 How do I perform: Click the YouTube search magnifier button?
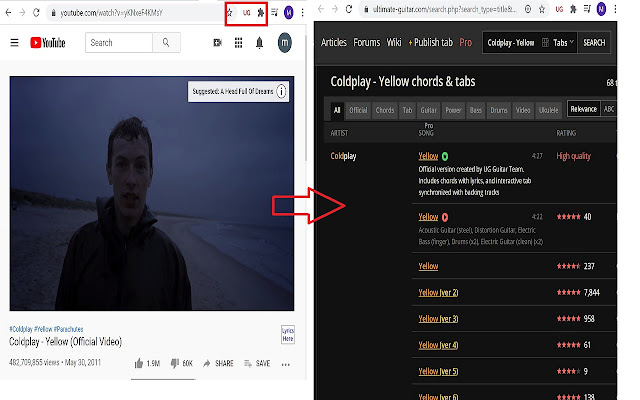point(166,42)
